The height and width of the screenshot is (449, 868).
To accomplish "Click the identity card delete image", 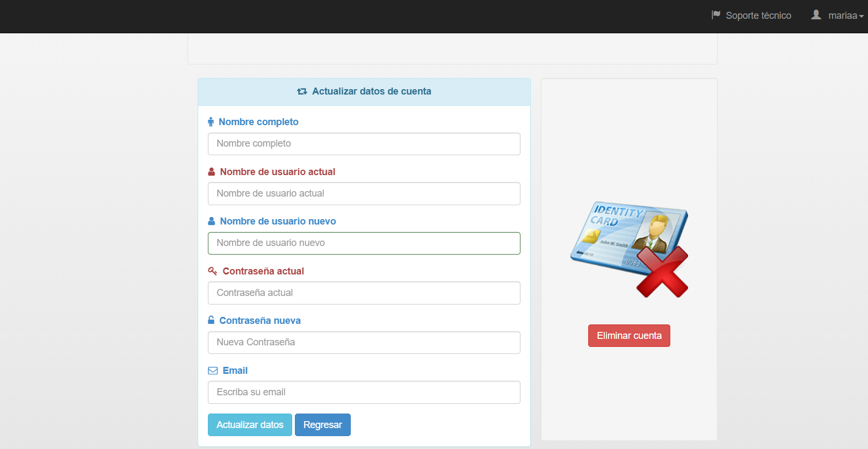I will click(630, 249).
